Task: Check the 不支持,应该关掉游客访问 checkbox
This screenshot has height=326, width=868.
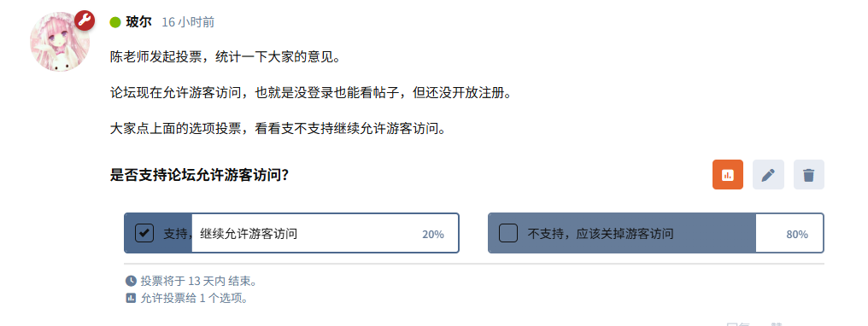Action: [507, 233]
